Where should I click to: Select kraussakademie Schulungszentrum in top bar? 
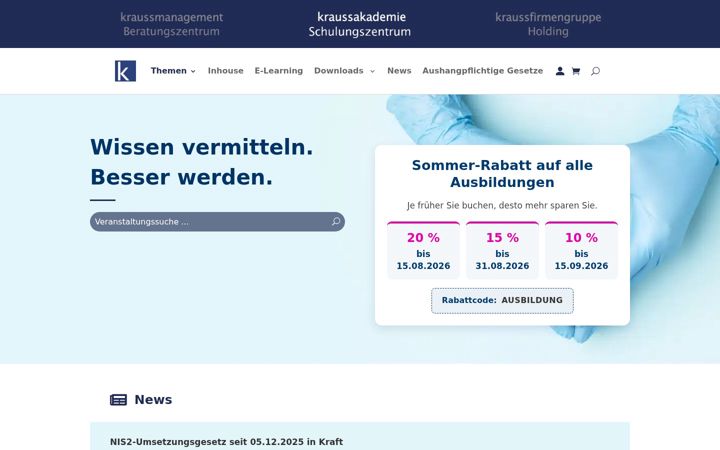point(360,24)
